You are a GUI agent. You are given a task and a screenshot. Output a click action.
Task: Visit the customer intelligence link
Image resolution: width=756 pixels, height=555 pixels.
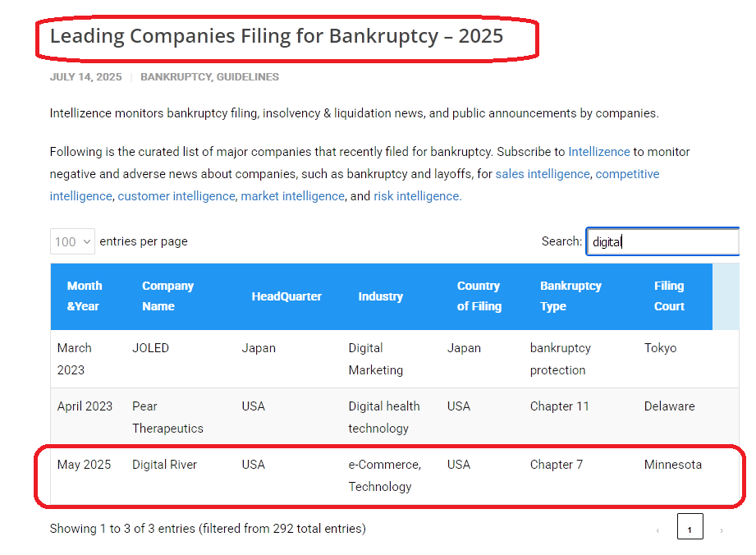[176, 196]
